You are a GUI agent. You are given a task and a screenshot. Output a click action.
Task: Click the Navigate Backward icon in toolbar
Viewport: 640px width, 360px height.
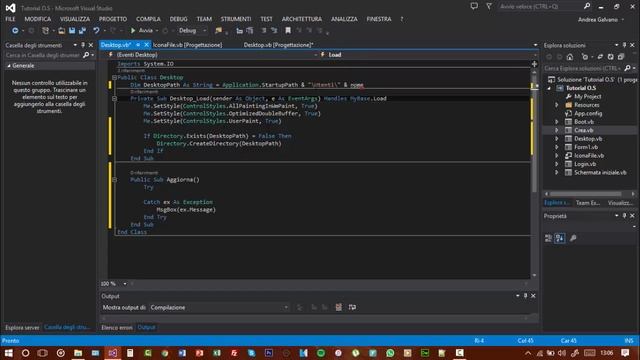coord(15,31)
